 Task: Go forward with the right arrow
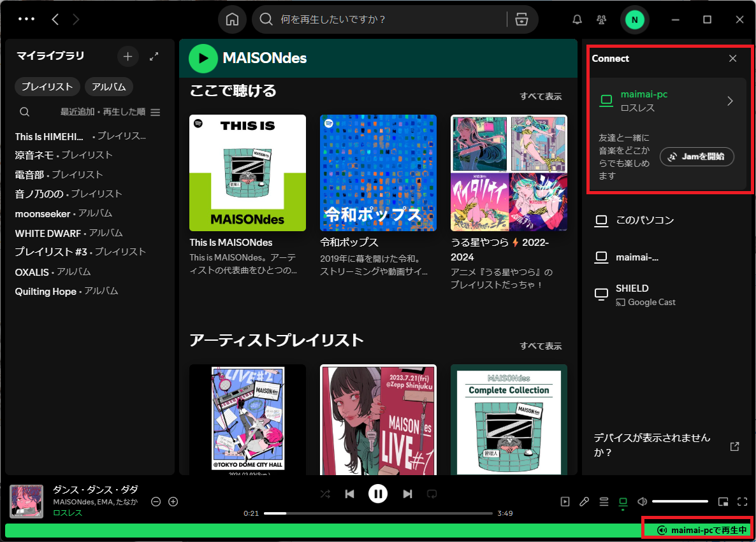click(x=76, y=19)
